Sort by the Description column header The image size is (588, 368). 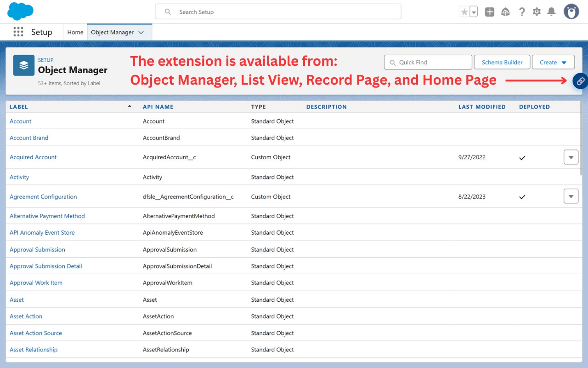pyautogui.click(x=327, y=107)
